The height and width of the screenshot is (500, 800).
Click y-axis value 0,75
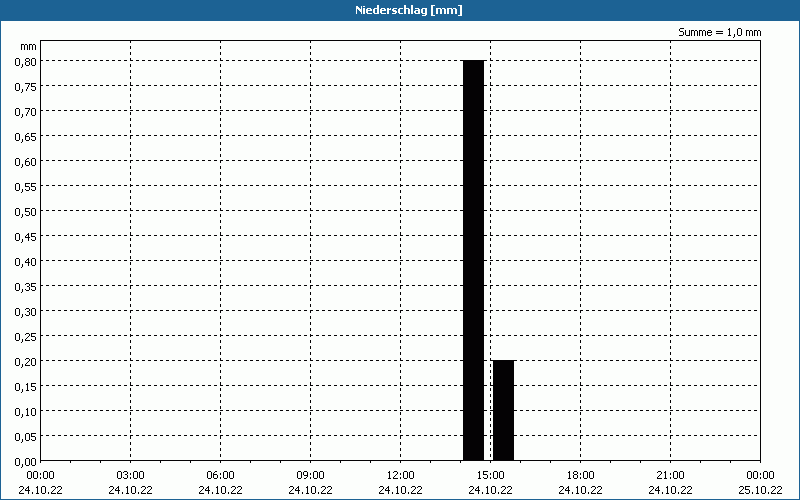pyautogui.click(x=26, y=87)
